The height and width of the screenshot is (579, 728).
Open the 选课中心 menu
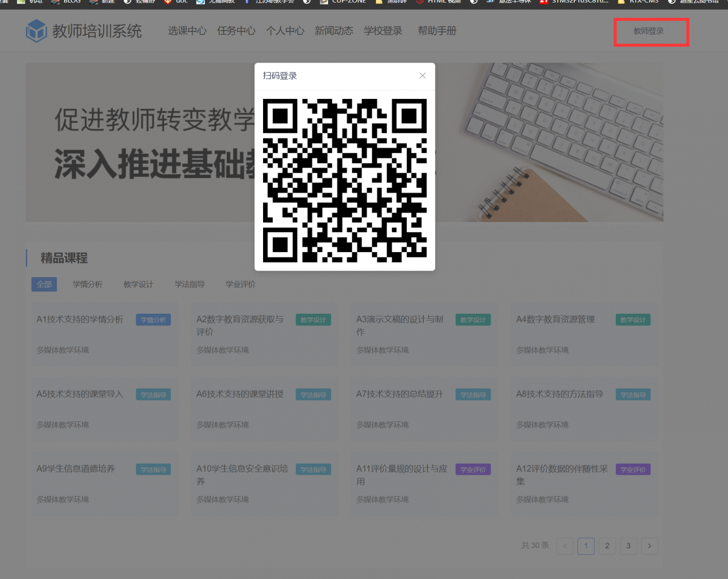[187, 31]
